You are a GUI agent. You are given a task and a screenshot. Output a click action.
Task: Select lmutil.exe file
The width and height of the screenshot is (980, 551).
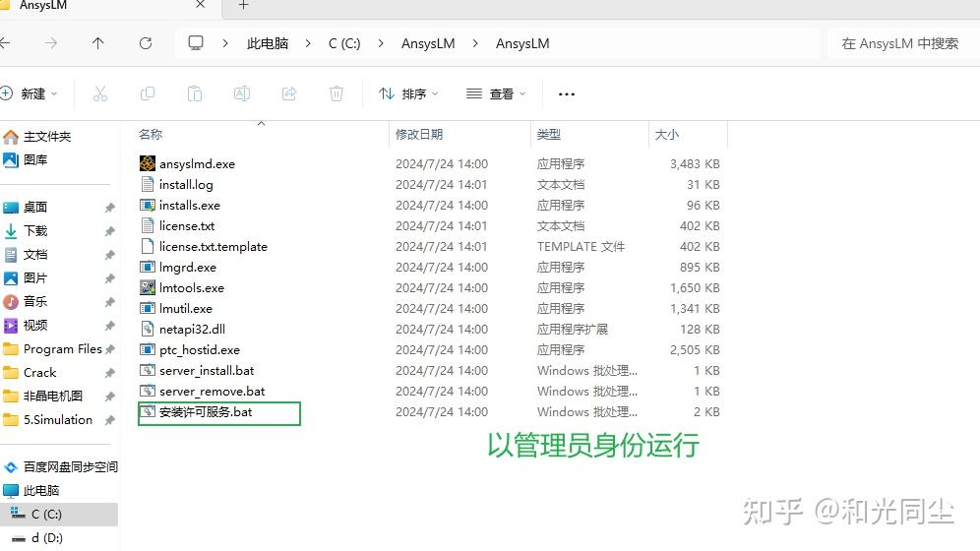pos(186,308)
